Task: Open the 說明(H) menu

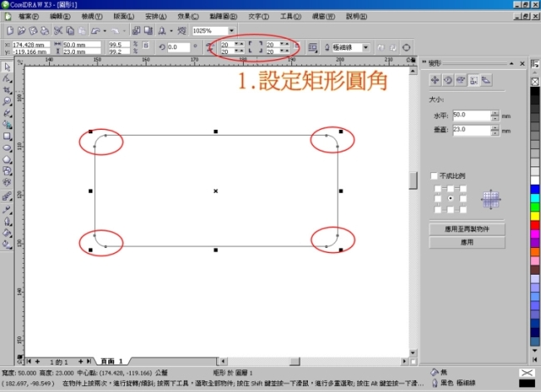Action: pos(356,16)
